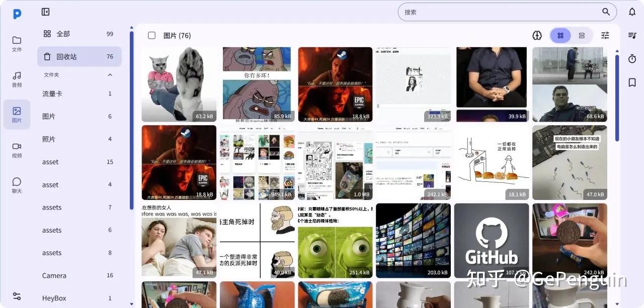
Task: Open the Chat section icon
Action: click(x=17, y=185)
